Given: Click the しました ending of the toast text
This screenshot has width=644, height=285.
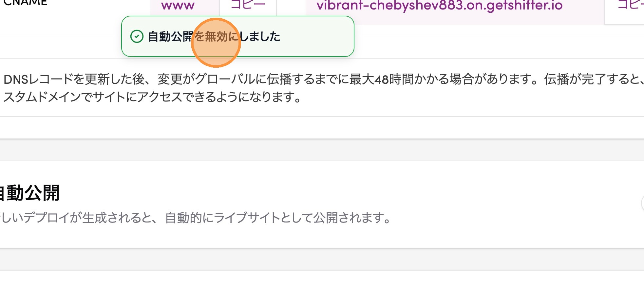Looking at the screenshot, I should (x=260, y=36).
